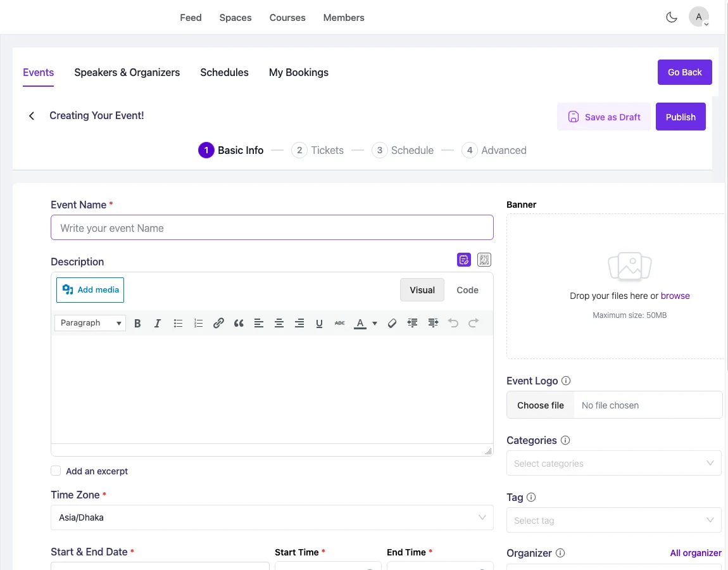Switch editor to Code mode
Image resolution: width=728 pixels, height=570 pixels.
click(467, 290)
